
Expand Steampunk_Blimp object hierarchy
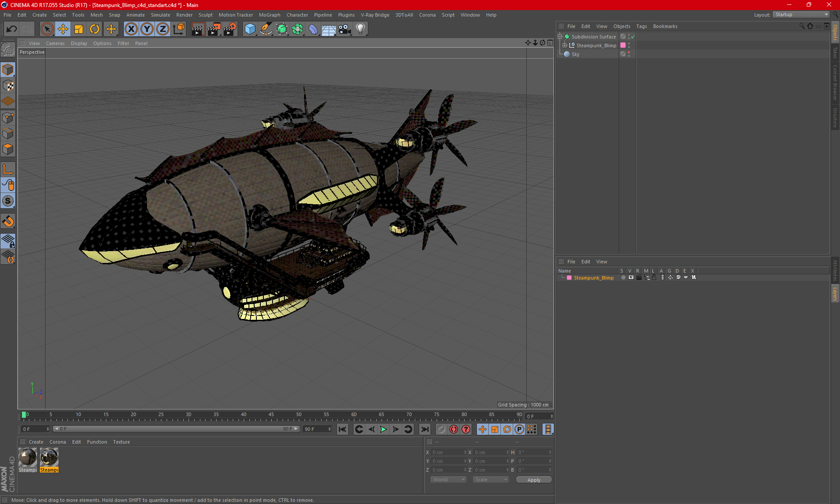coord(565,45)
